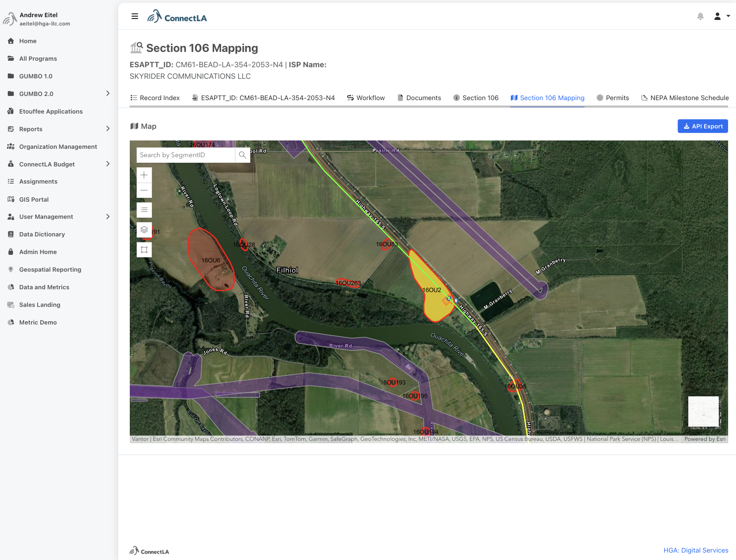Click the Data Dictionary book icon
The width and height of the screenshot is (736, 560).
(11, 234)
